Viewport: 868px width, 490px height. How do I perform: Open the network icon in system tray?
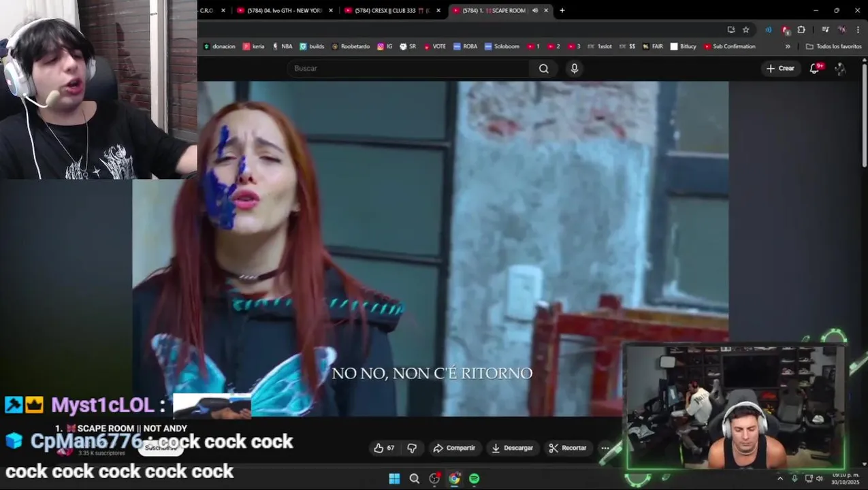(x=809, y=478)
